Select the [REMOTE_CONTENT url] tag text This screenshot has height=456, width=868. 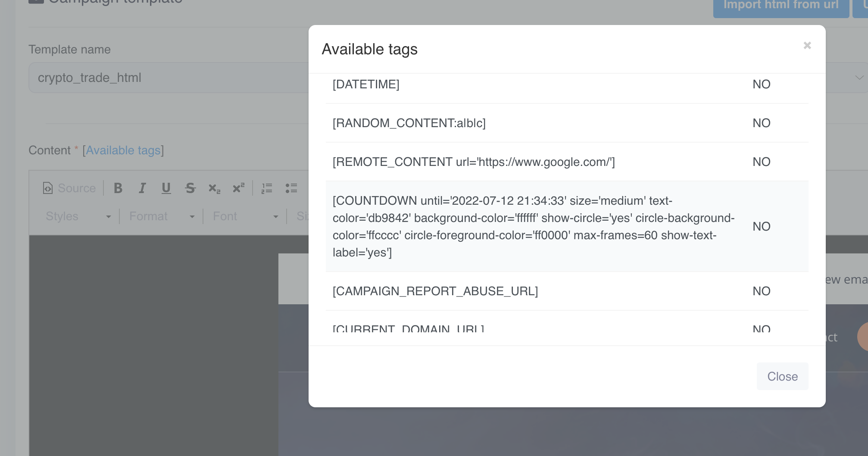(x=474, y=162)
